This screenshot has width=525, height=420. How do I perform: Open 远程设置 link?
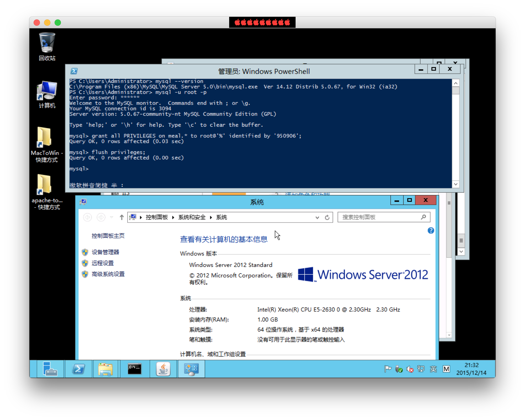102,263
